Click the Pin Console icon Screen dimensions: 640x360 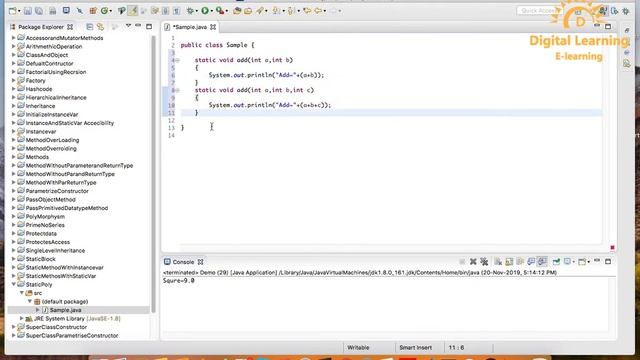556,262
